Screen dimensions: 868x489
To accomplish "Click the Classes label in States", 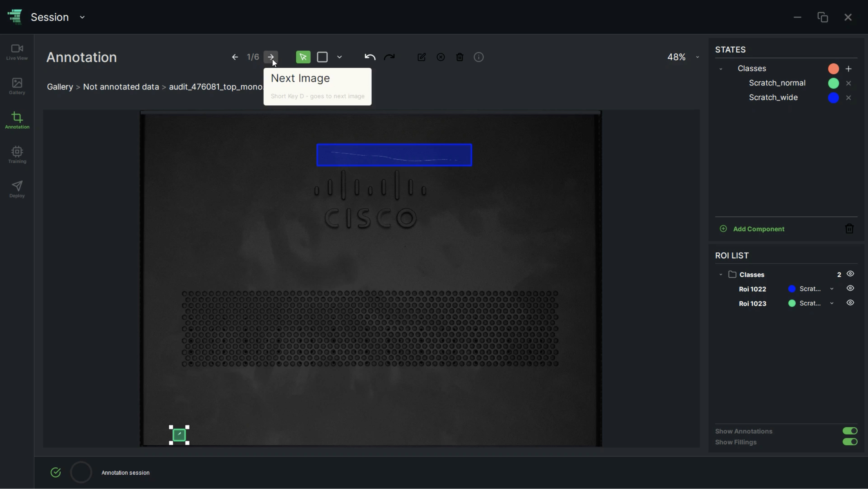I will (752, 68).
